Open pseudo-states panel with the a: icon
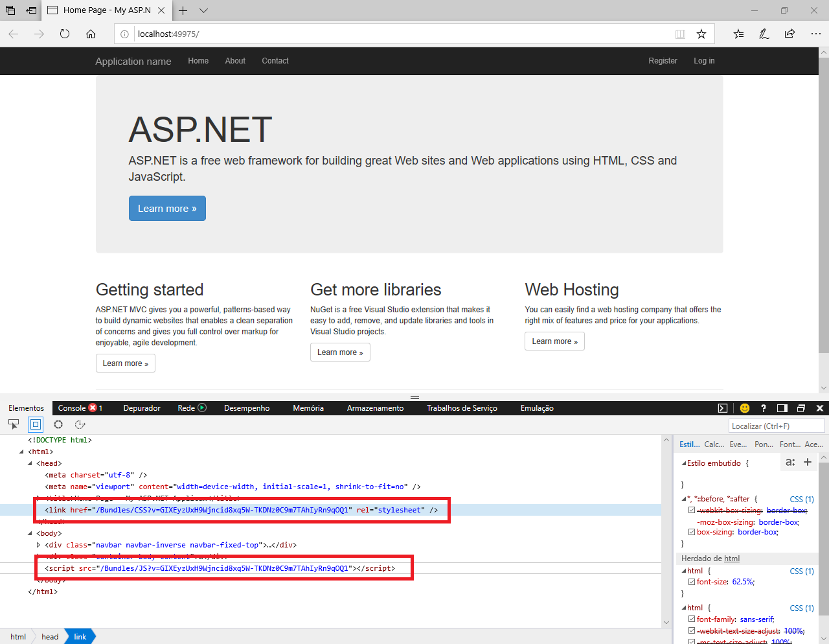 point(789,462)
